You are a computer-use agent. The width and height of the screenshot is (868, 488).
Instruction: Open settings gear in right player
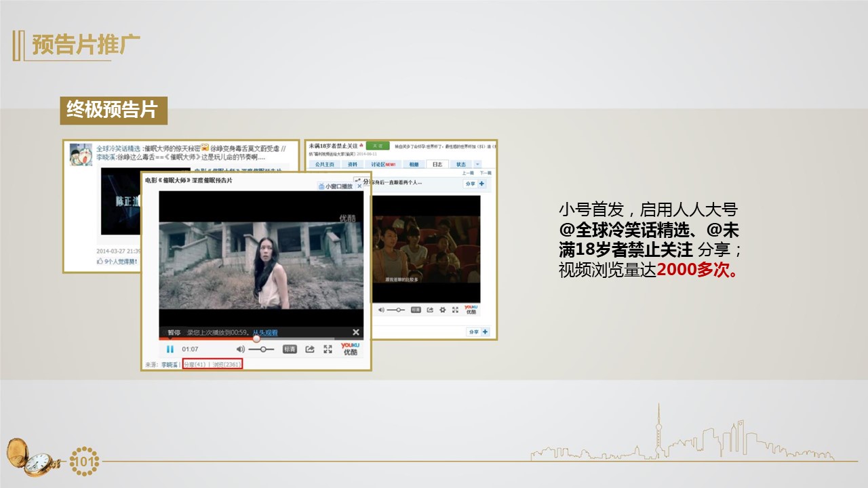click(x=443, y=310)
